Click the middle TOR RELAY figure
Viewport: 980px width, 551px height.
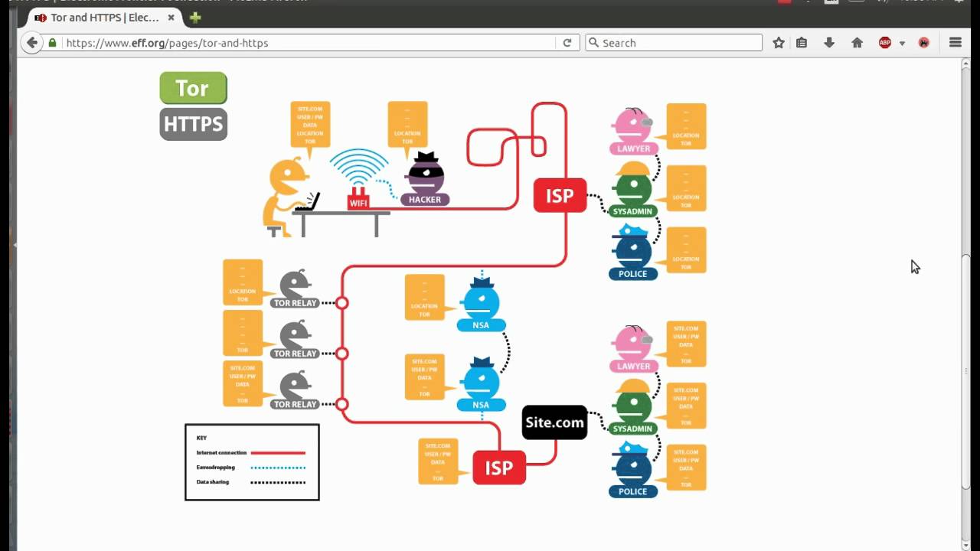point(295,340)
